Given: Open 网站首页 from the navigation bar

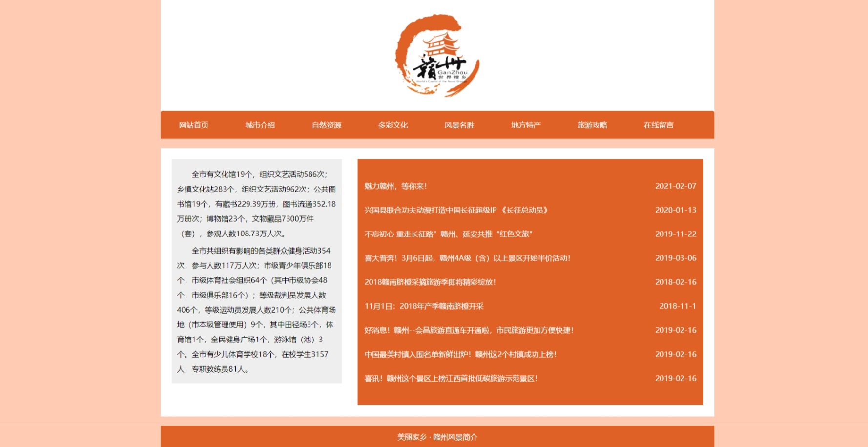Looking at the screenshot, I should (193, 125).
